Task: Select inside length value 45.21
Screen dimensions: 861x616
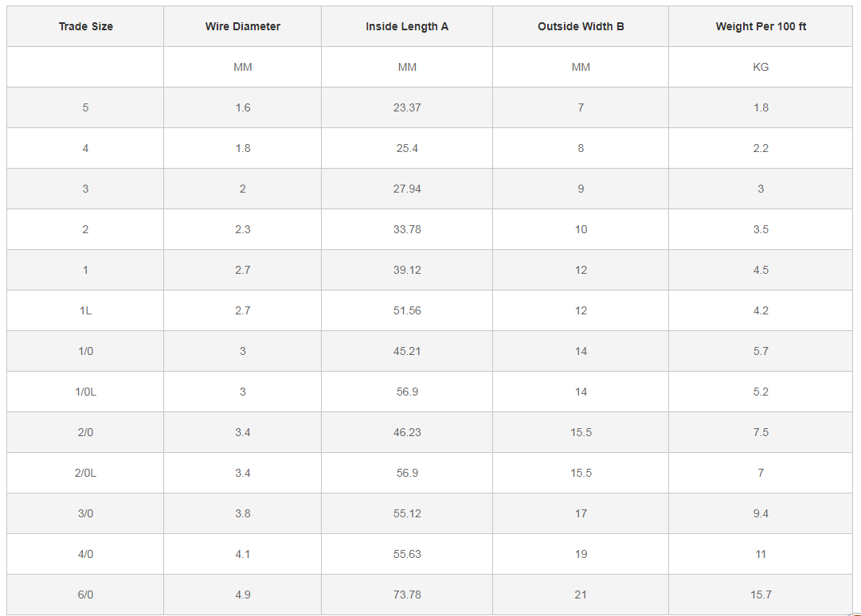Action: pyautogui.click(x=407, y=351)
